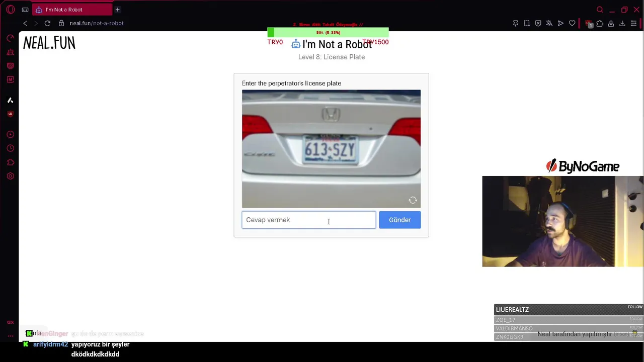Open the profile account icon
The width and height of the screenshot is (644, 362).
[611, 23]
